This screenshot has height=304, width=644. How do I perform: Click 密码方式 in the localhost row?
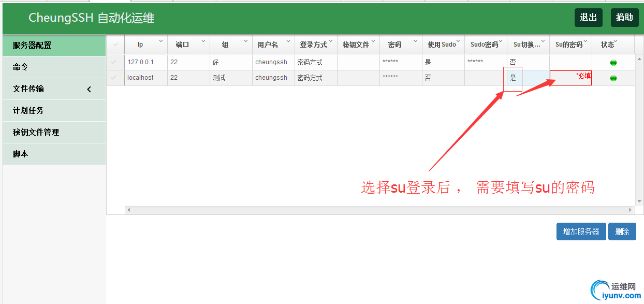316,78
